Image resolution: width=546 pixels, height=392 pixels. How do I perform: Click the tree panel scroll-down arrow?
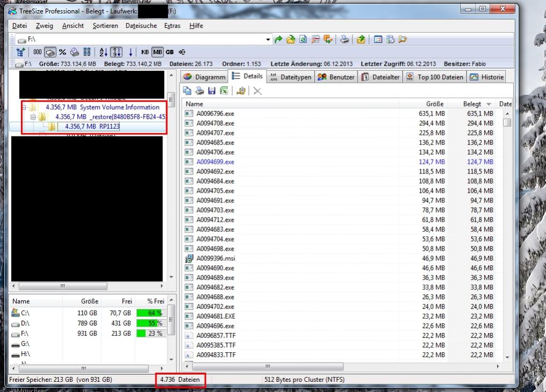pos(171,277)
